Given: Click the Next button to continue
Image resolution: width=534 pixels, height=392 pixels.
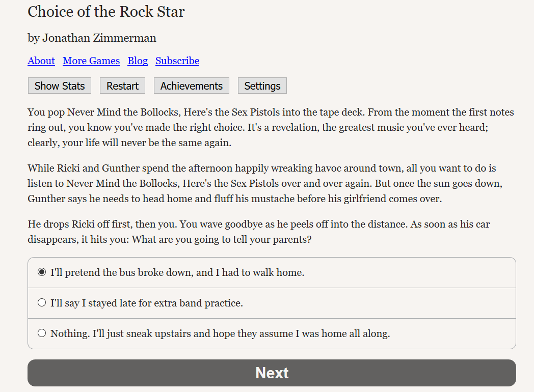Looking at the screenshot, I should click(272, 373).
